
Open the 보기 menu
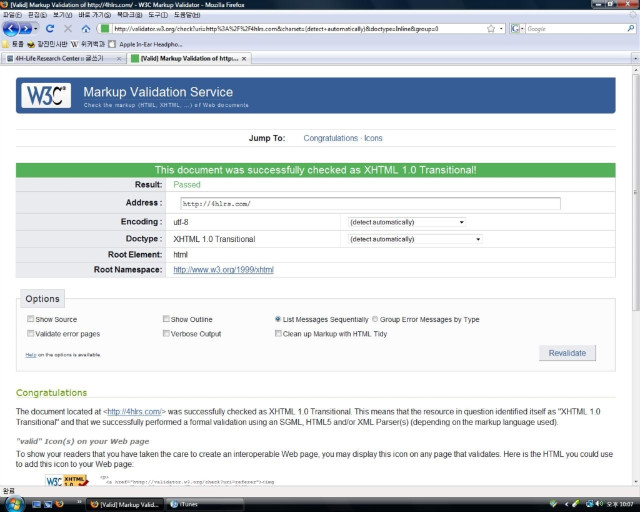click(62, 15)
